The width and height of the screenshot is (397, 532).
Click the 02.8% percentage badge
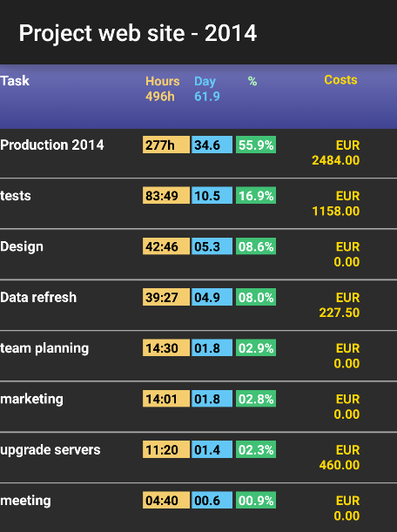pos(256,399)
